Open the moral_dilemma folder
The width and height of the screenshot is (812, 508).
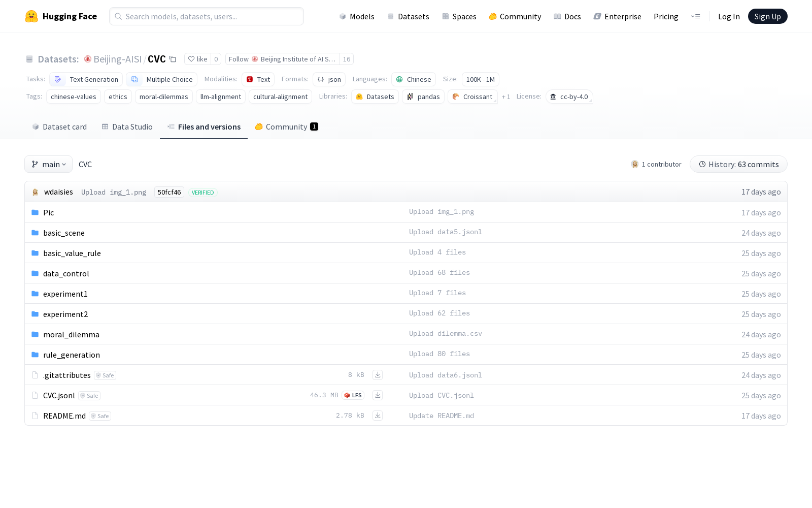click(x=71, y=334)
